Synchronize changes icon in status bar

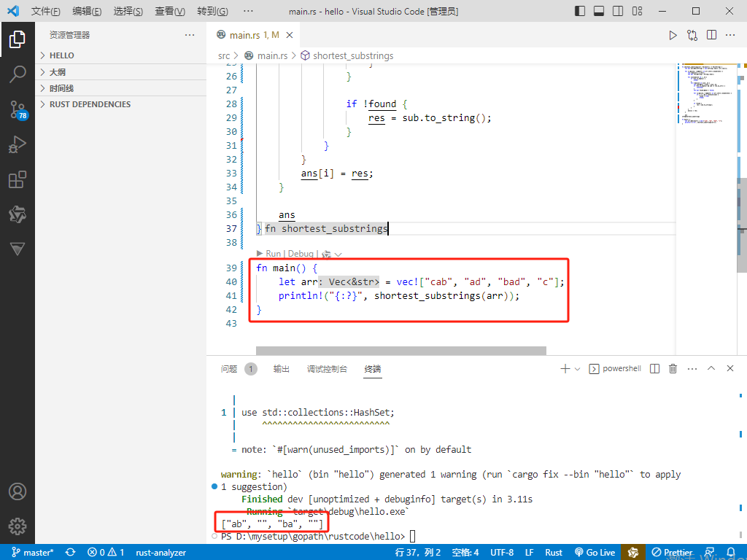coord(71,553)
